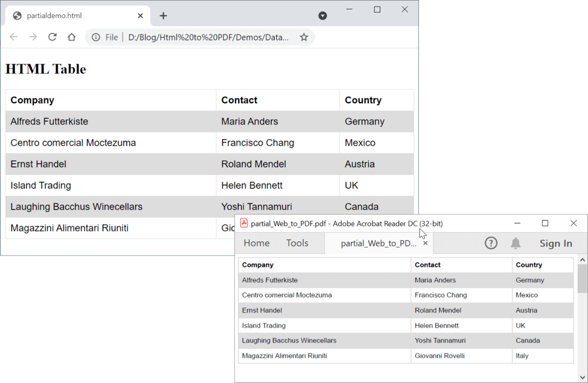Click the browser reload icon
Screen dimensions: 588x383
[x=52, y=37]
